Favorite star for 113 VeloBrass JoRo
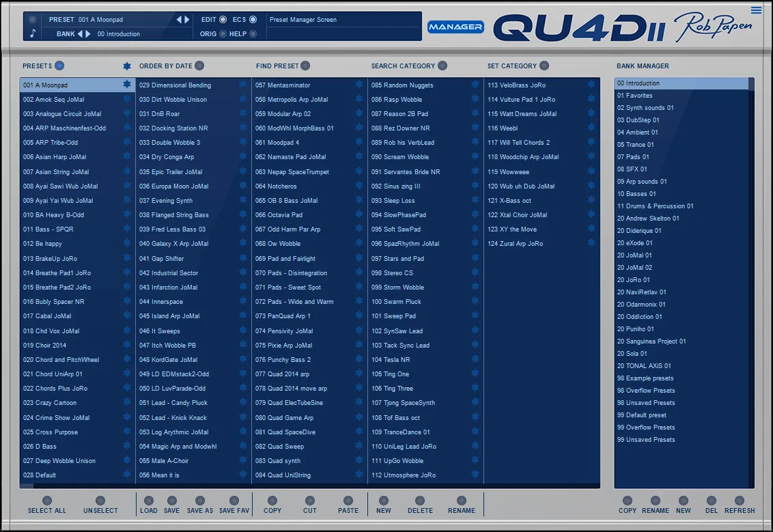 (591, 84)
